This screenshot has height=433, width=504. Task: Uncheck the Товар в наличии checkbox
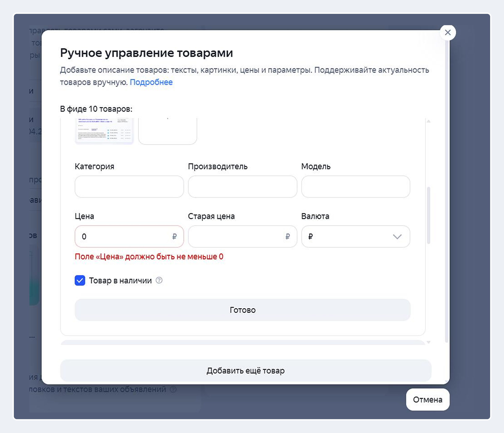(x=80, y=280)
